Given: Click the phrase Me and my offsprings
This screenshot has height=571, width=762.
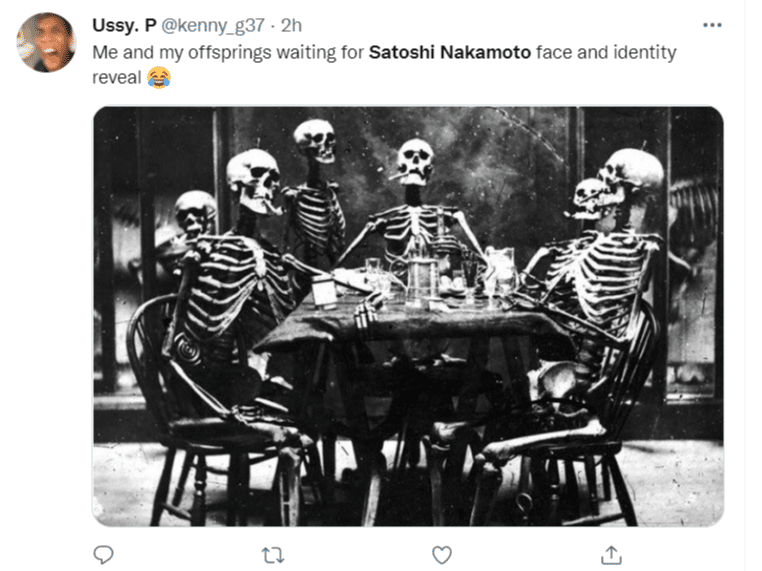Looking at the screenshot, I should click(x=182, y=52).
